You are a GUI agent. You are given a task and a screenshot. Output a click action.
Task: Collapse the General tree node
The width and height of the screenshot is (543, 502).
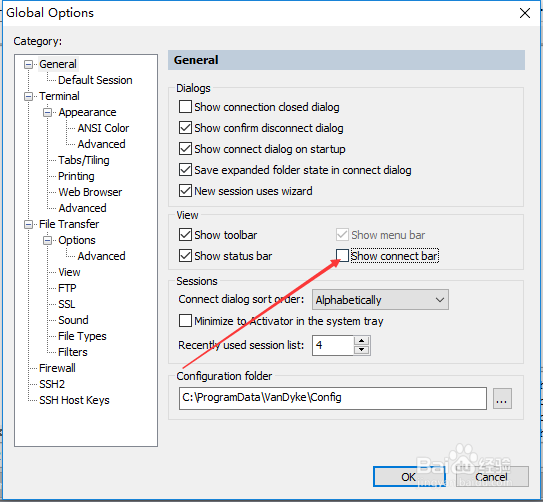(x=28, y=64)
